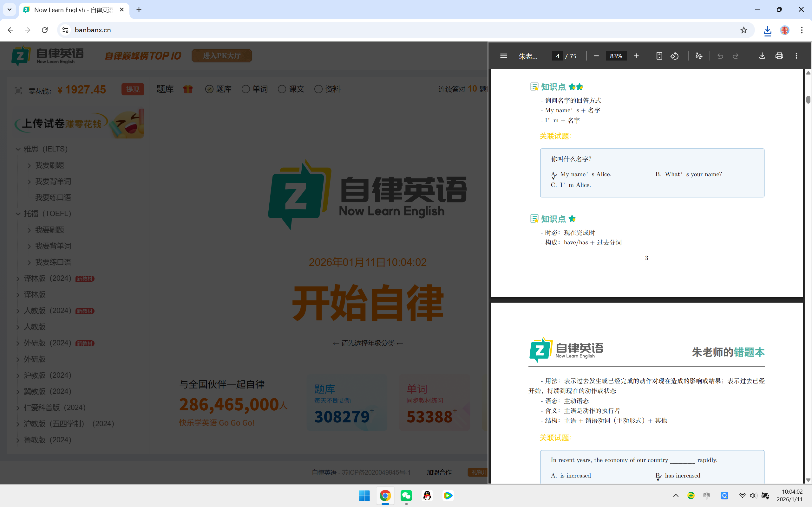Screen dimensions: 812x507
Task: Rotate the PDF counterclockwise
Action: tap(674, 56)
